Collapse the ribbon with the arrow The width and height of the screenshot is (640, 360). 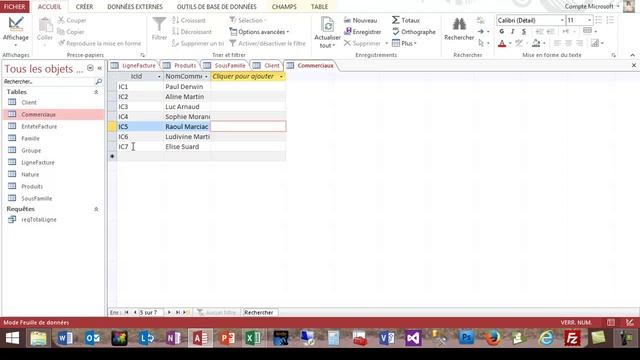click(x=633, y=55)
